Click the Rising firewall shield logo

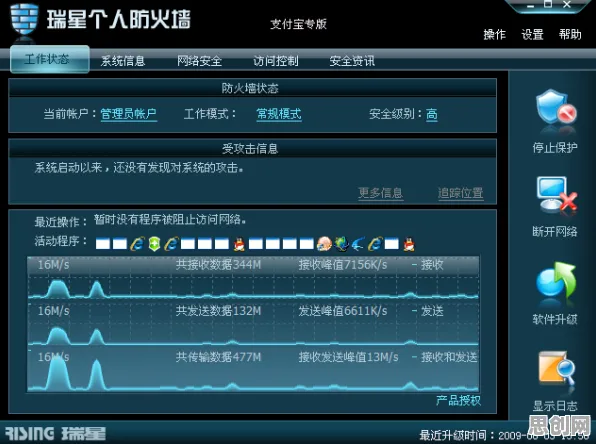[x=24, y=20]
